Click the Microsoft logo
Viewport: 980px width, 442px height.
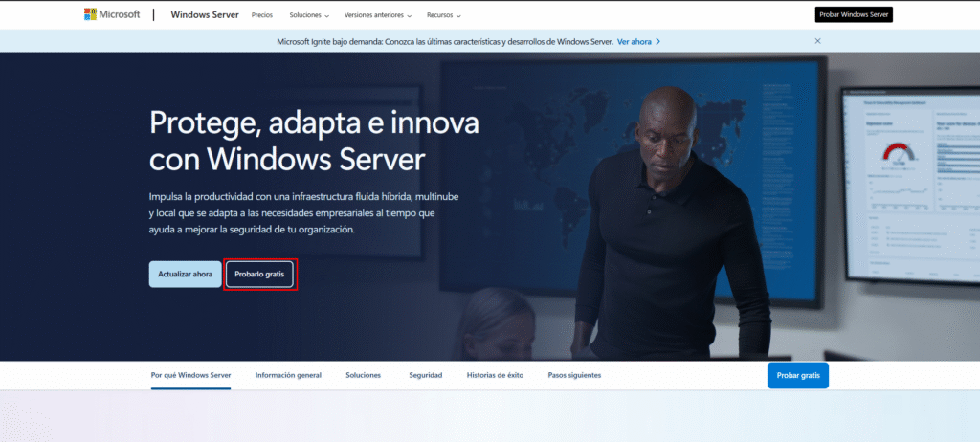(x=113, y=14)
